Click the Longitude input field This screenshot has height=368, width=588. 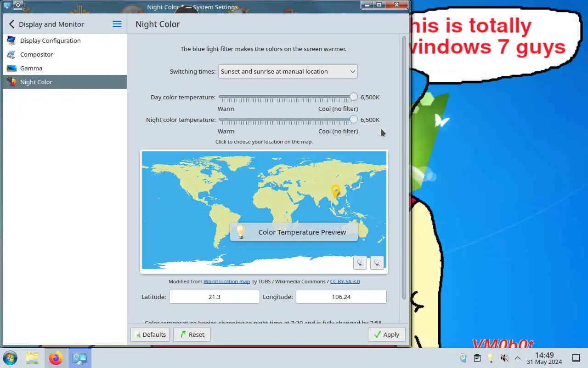pyautogui.click(x=341, y=297)
